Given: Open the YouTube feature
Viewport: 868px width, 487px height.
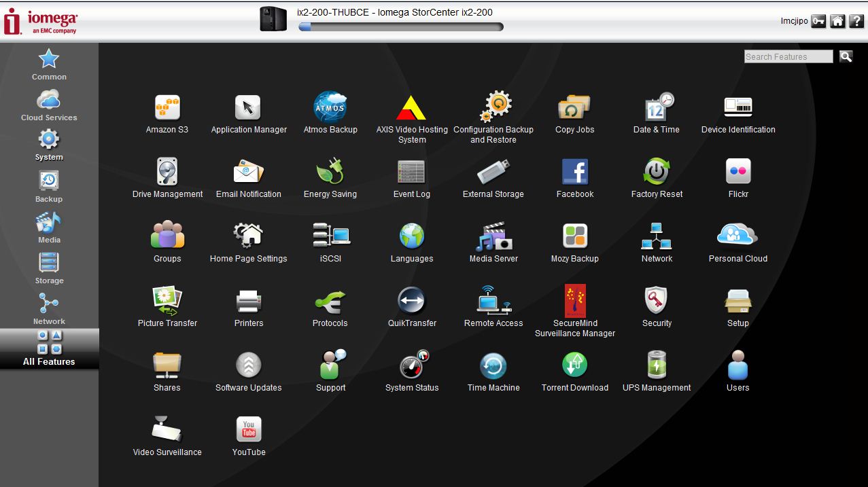Looking at the screenshot, I should (249, 436).
